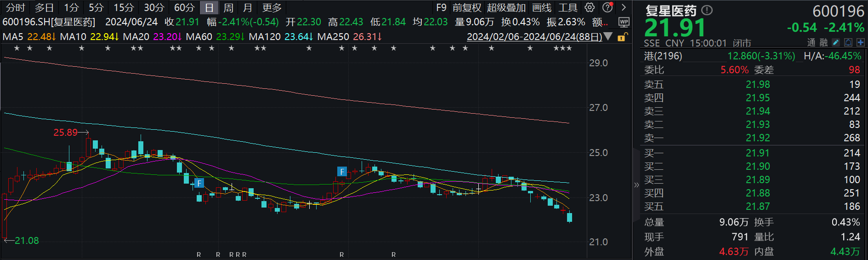Open the date range dropdown triangle
Image resolution: width=868 pixels, height=260 pixels.
tap(608, 36)
